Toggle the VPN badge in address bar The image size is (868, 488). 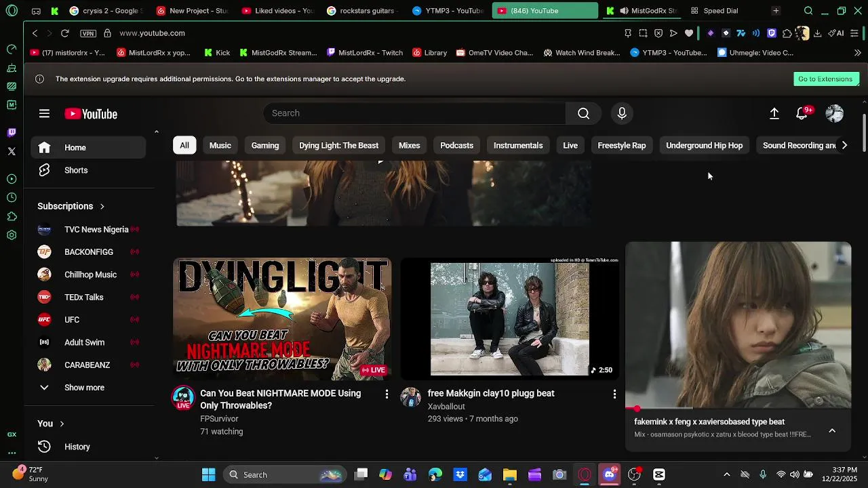coord(87,33)
